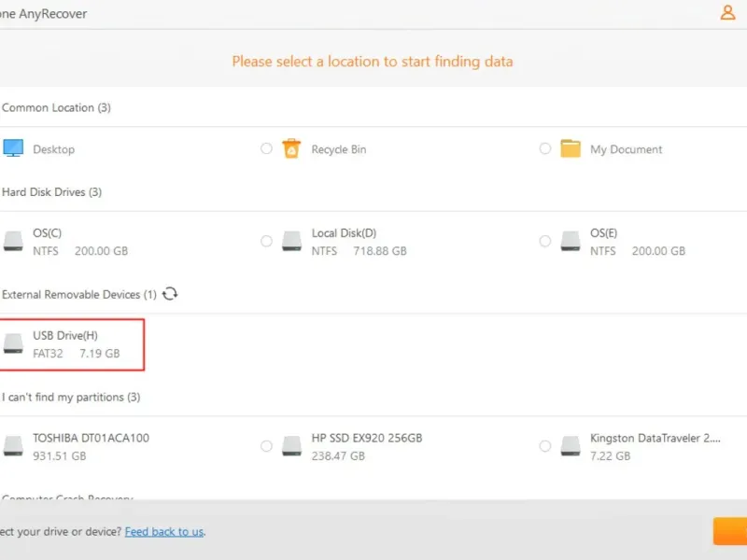Screen dimensions: 747x560
Task: Click the OS(C) drive icon
Action: (x=13, y=242)
